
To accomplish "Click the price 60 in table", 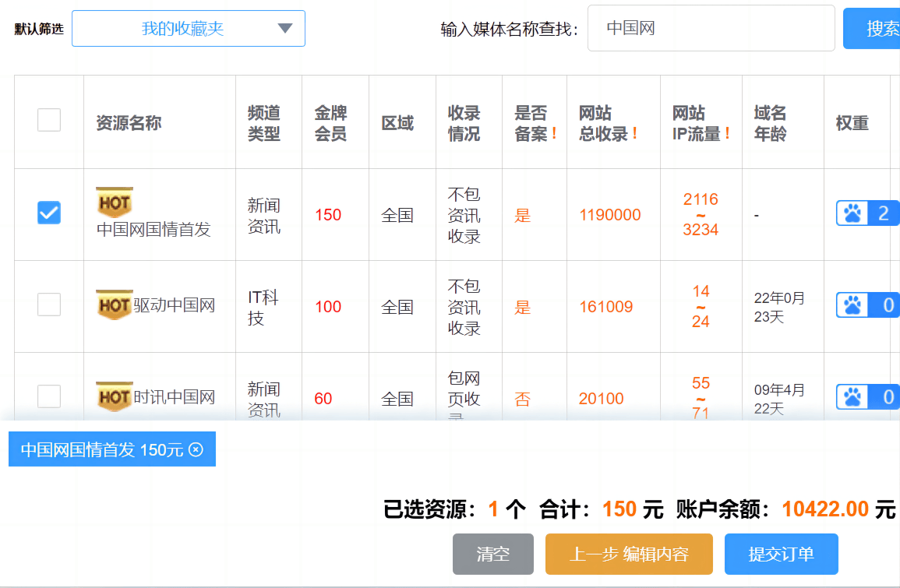I will pyautogui.click(x=323, y=398).
